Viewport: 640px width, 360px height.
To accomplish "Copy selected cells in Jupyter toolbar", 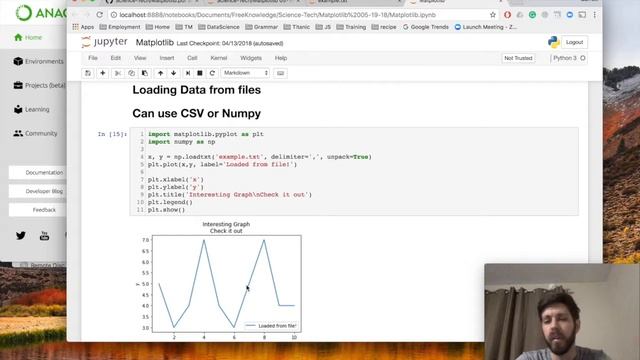I will [x=131, y=73].
